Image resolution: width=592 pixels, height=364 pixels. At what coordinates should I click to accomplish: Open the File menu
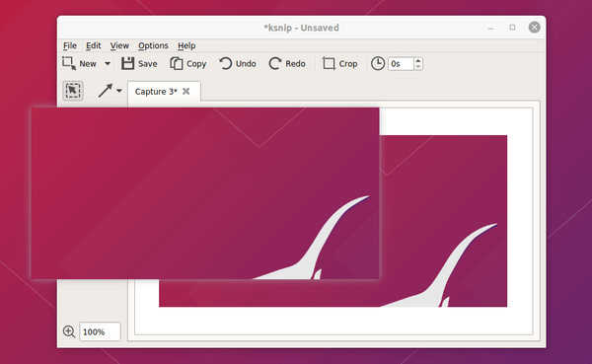pos(70,45)
